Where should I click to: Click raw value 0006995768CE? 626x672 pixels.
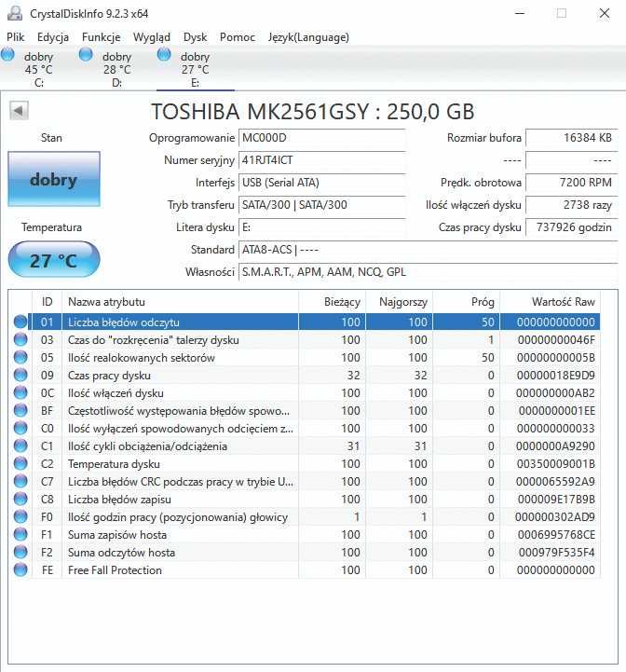(x=556, y=534)
